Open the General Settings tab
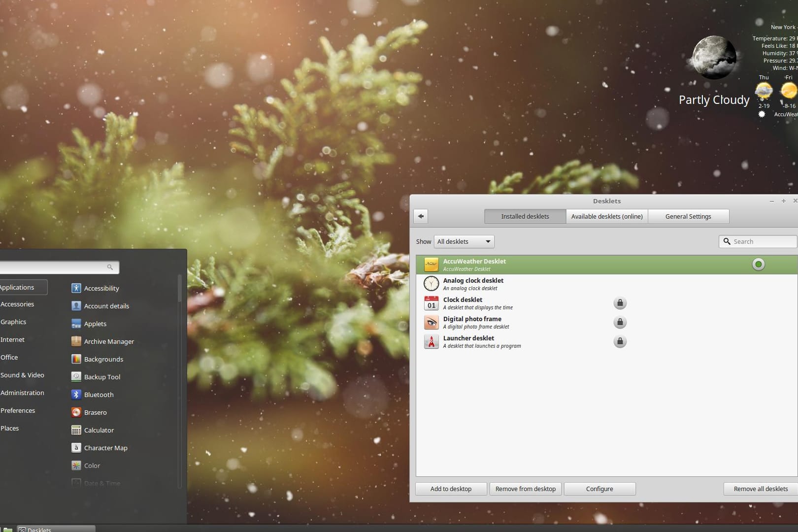Image resolution: width=798 pixels, height=532 pixels. tap(688, 216)
